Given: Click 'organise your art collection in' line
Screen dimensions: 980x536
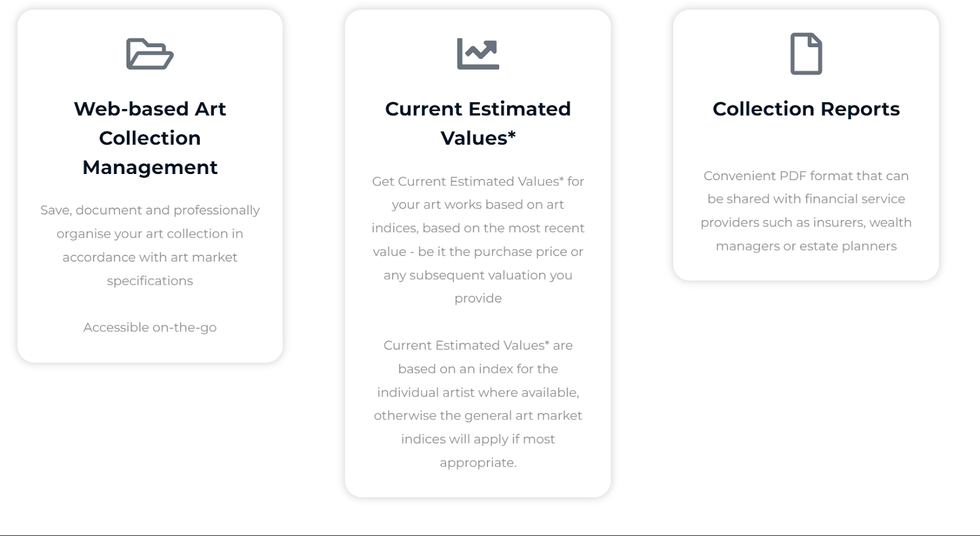Looking at the screenshot, I should tap(150, 233).
